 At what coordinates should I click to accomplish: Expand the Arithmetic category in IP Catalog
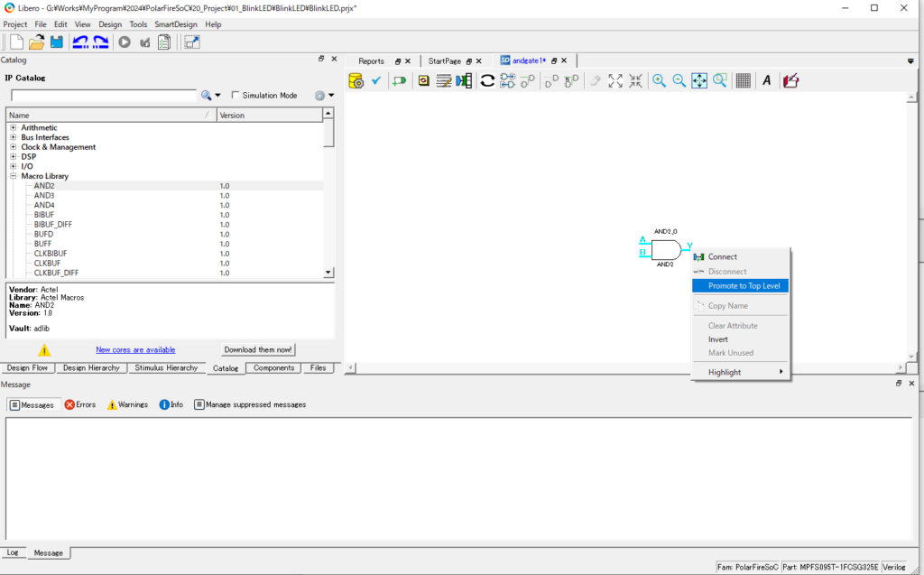pos(14,128)
